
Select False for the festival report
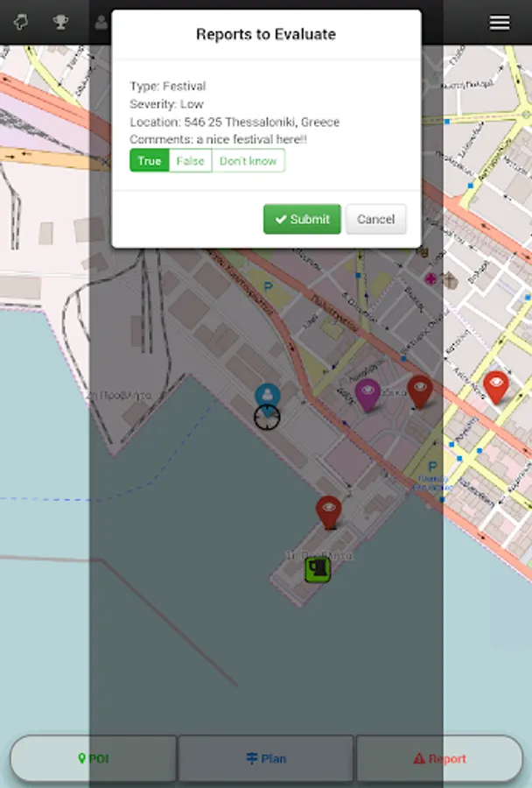click(x=191, y=161)
